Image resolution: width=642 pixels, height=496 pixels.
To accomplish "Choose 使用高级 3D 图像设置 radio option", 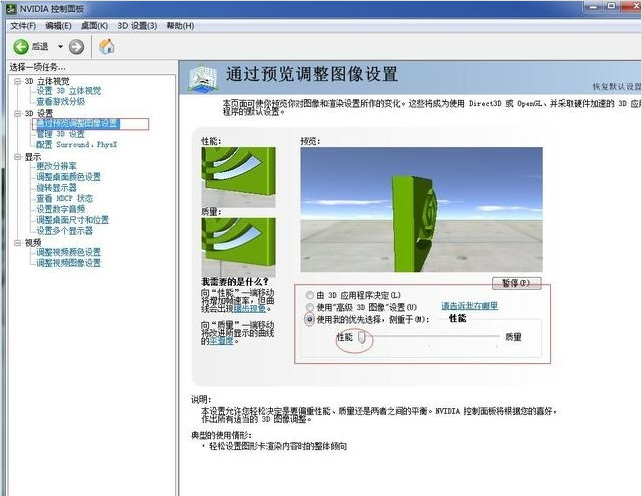I will pyautogui.click(x=310, y=307).
